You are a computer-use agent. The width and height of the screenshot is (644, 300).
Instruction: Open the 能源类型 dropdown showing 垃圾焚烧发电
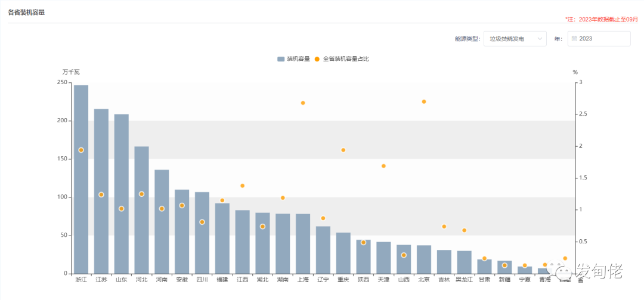coord(515,39)
